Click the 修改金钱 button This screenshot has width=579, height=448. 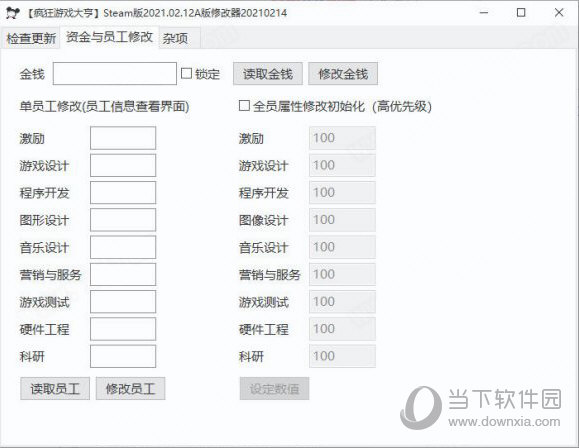click(343, 74)
